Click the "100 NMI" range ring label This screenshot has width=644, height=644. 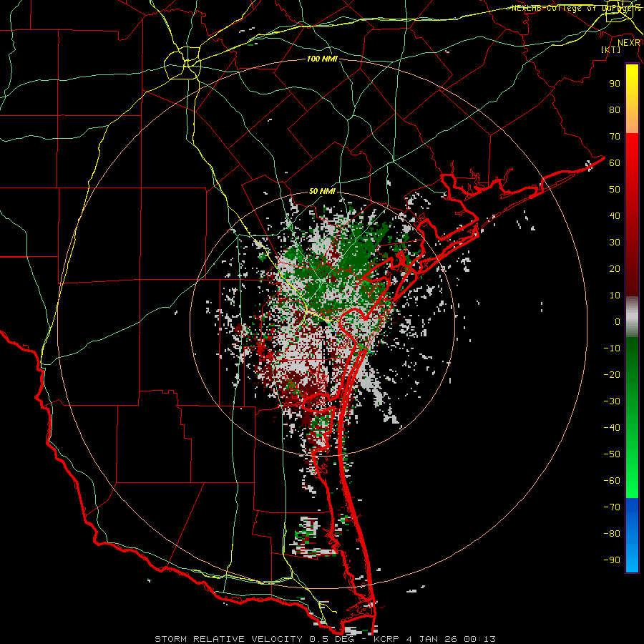point(322,59)
